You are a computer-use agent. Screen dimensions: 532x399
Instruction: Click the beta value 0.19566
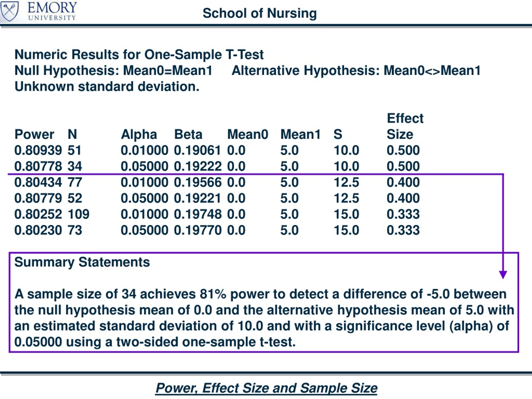pos(197,182)
